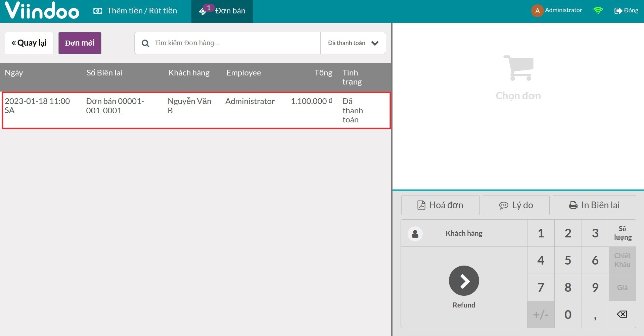Select Chiết Khấu discount mode
The height and width of the screenshot is (336, 644).
(x=622, y=260)
